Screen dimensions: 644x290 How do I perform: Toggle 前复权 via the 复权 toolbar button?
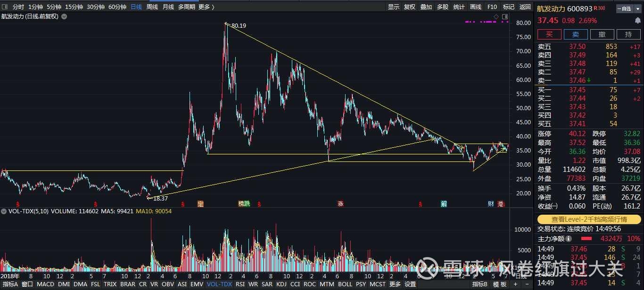pyautogui.click(x=410, y=7)
